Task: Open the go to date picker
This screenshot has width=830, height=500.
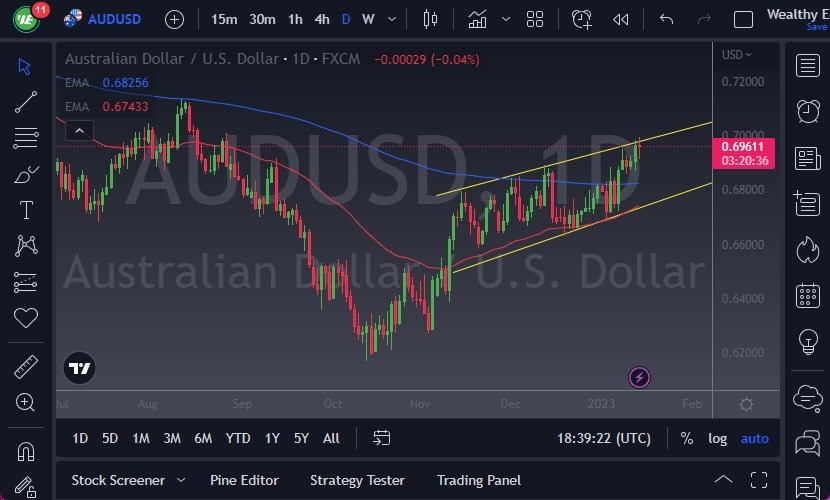Action: pyautogui.click(x=381, y=438)
